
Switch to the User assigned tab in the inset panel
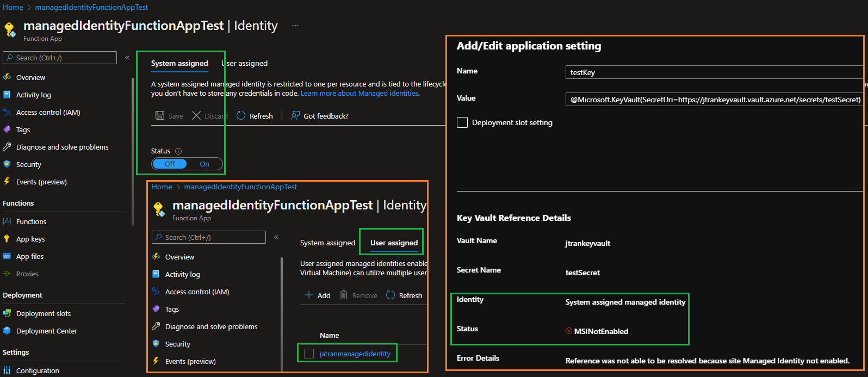[394, 243]
